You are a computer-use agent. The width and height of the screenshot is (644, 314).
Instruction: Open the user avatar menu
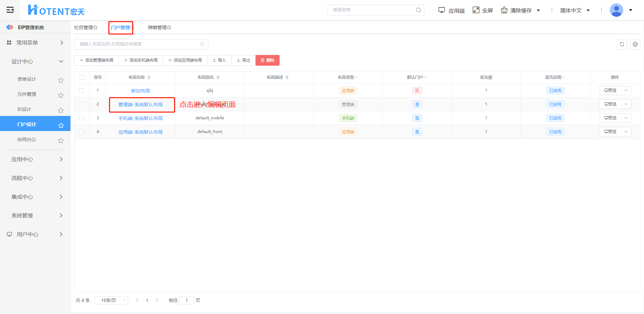[x=616, y=10]
